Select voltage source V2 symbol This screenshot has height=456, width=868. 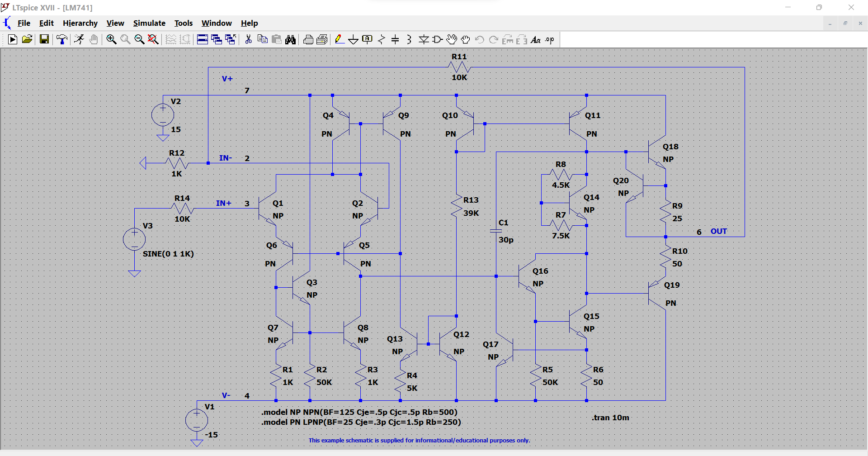[163, 115]
